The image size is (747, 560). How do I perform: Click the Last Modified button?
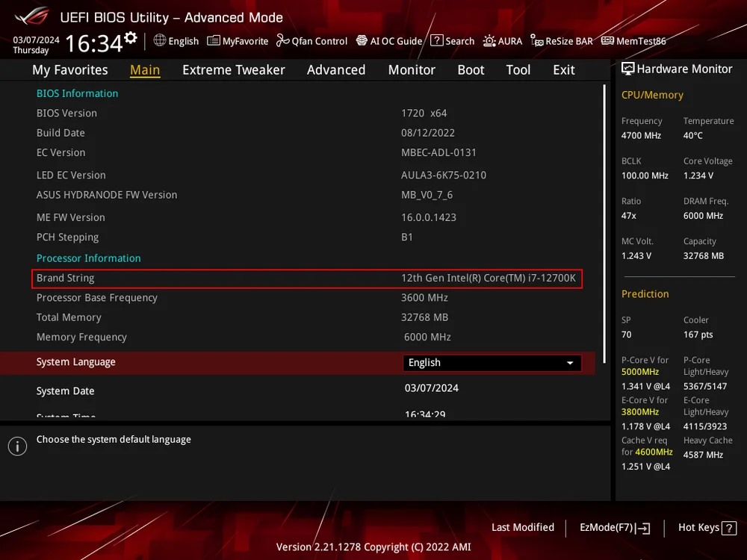point(523,528)
